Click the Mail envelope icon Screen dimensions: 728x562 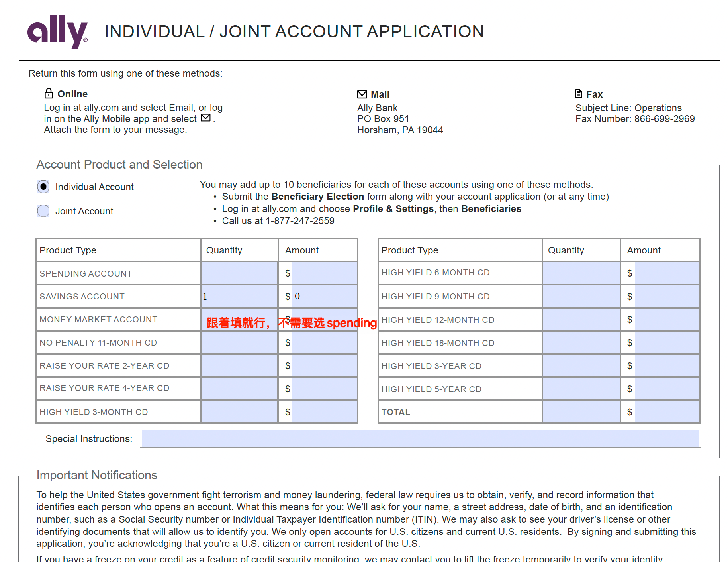click(362, 94)
